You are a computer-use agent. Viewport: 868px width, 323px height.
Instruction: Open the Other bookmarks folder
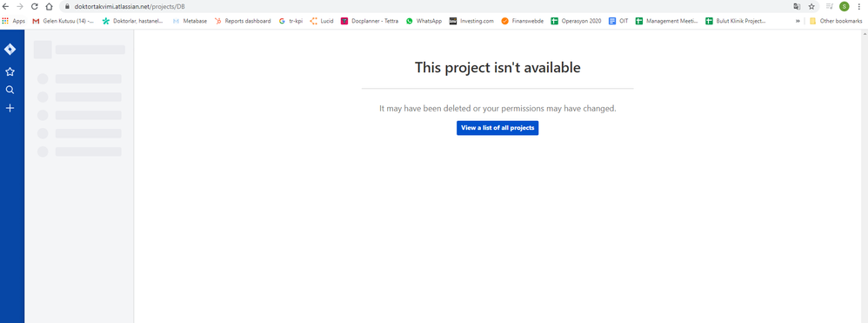[836, 21]
